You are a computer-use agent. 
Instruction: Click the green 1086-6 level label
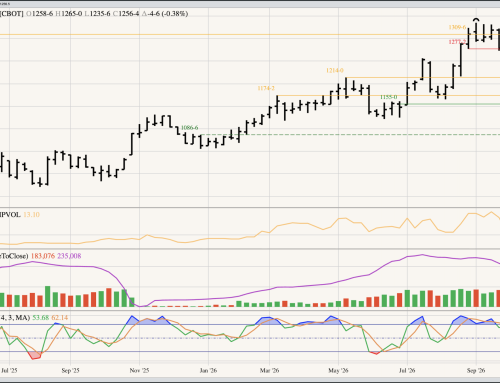[189, 128]
